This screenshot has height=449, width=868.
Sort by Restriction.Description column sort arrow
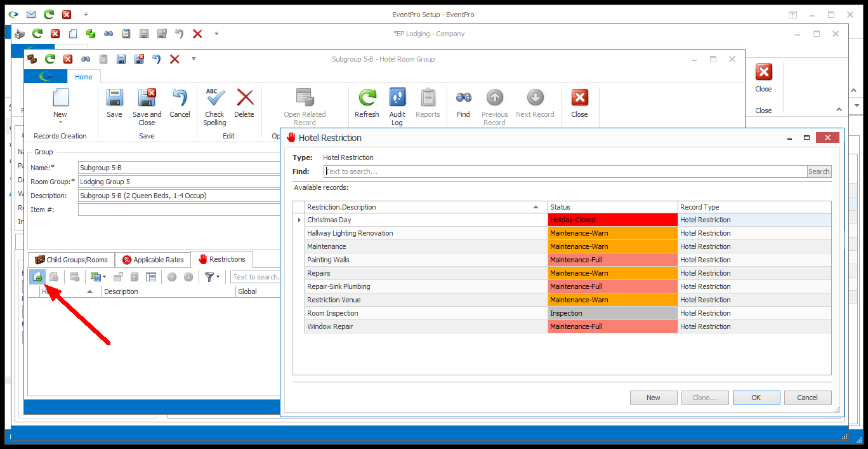(536, 207)
